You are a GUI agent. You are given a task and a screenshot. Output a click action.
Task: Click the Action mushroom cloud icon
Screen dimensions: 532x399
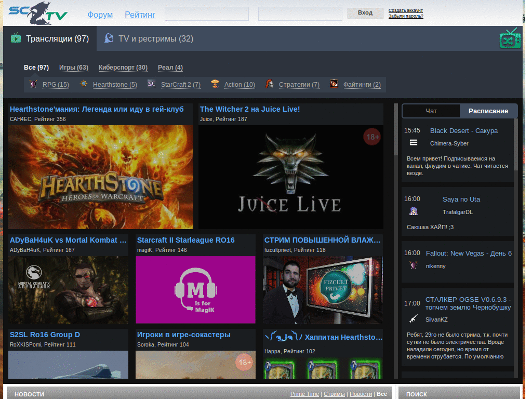pos(215,84)
